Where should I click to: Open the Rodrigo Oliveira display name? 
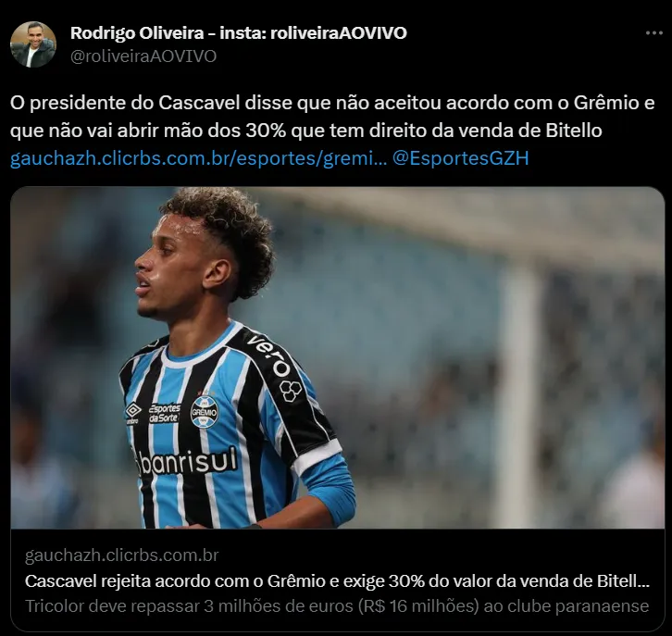[x=238, y=33]
